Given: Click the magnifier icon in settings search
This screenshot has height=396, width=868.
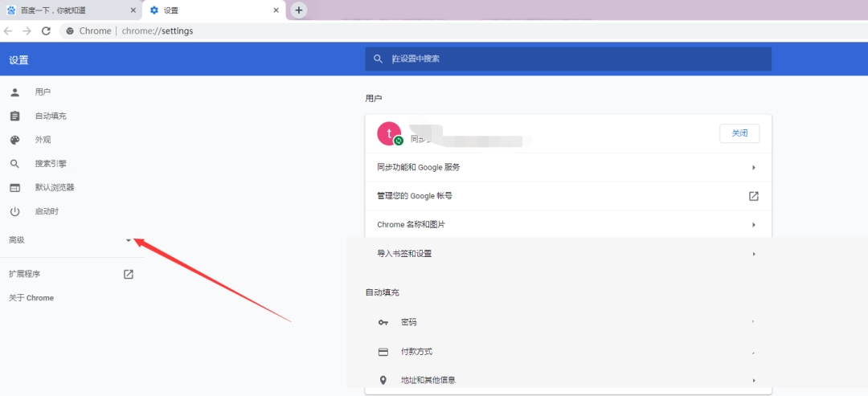Looking at the screenshot, I should (x=378, y=59).
